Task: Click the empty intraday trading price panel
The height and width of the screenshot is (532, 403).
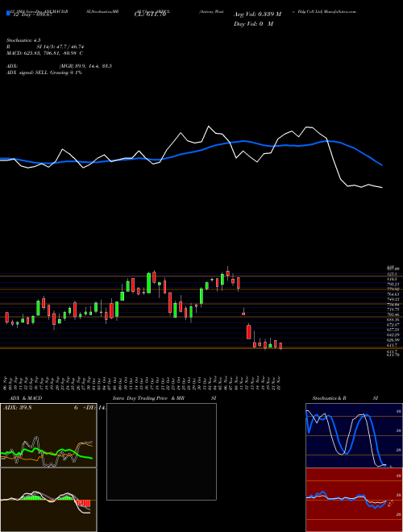Action: coord(161,451)
